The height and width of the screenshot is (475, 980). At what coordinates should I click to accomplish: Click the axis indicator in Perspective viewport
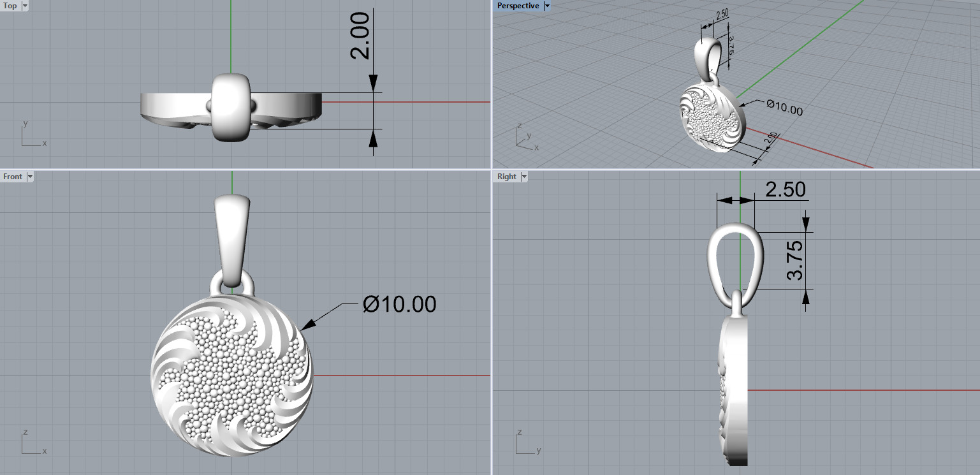coord(526,136)
